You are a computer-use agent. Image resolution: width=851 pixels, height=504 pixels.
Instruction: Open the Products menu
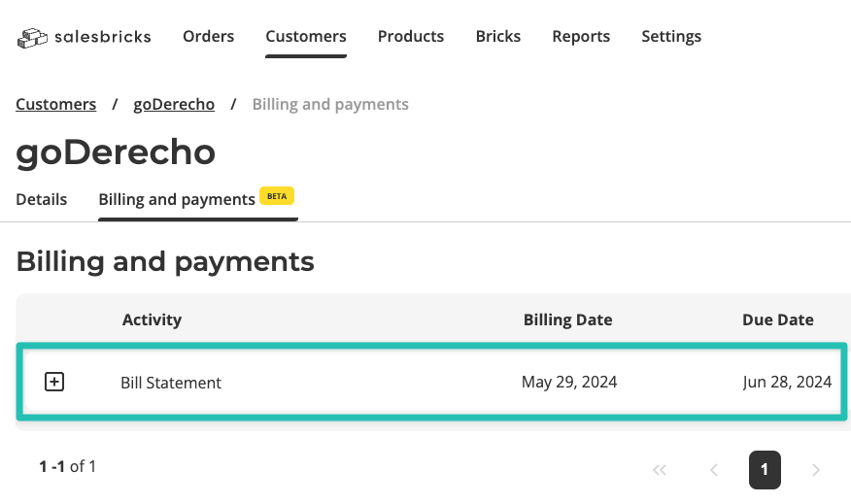(x=411, y=36)
